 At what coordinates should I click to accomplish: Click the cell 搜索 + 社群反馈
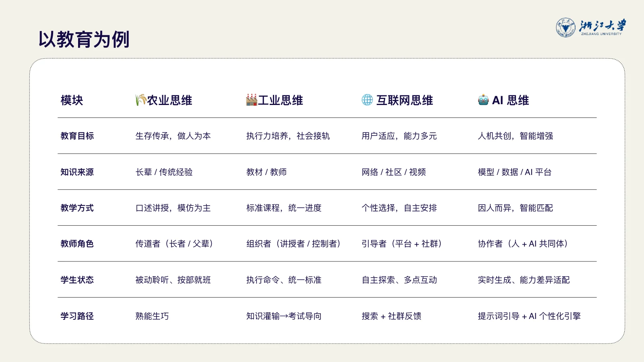pyautogui.click(x=391, y=316)
